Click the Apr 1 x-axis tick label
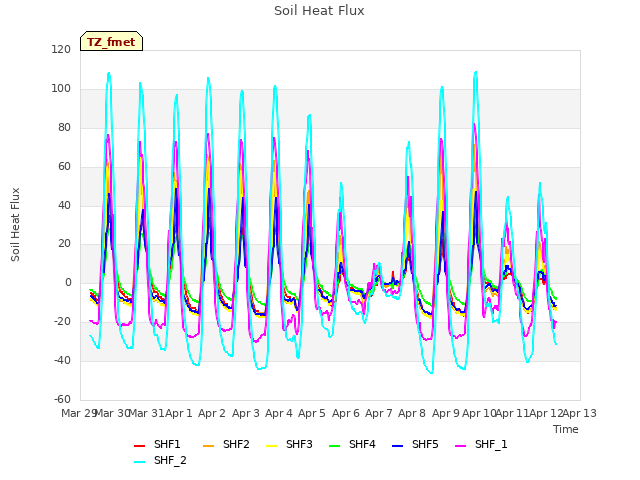Image resolution: width=640 pixels, height=480 pixels. click(x=178, y=413)
